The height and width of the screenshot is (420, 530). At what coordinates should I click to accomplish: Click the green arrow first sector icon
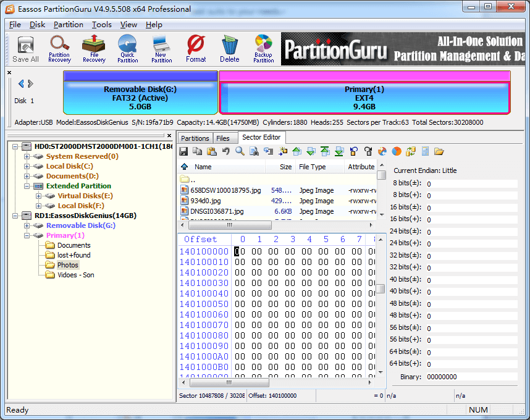(325, 151)
